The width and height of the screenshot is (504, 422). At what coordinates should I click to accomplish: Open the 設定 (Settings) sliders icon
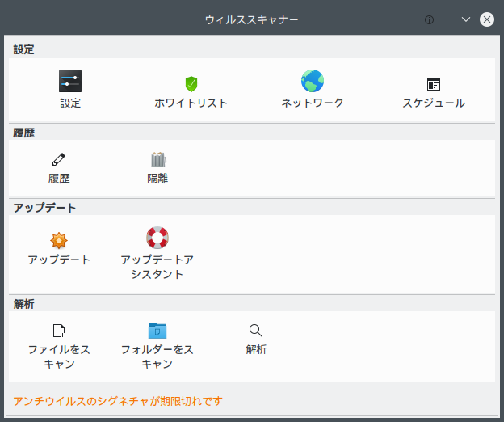pyautogui.click(x=70, y=81)
